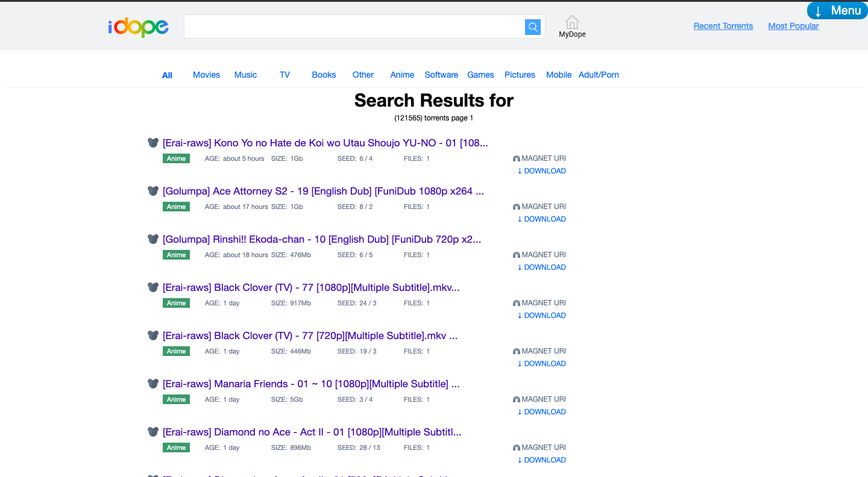
Task: Click Anime tag under Black Clover 720p torrent
Action: click(x=176, y=351)
